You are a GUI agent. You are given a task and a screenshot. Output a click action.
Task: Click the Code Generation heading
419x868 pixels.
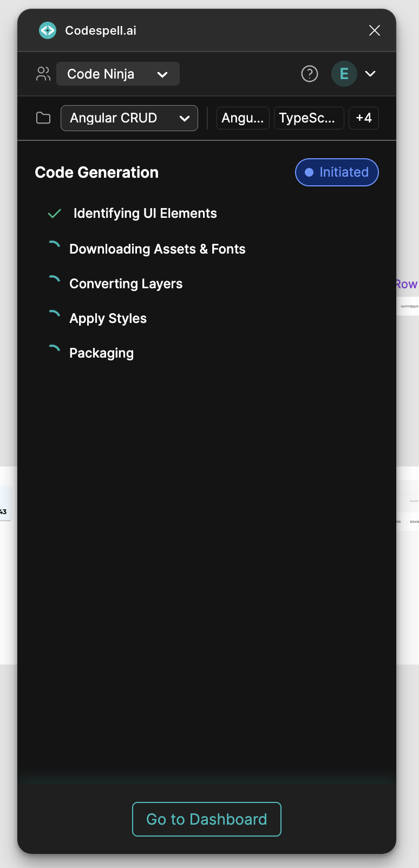pos(97,172)
